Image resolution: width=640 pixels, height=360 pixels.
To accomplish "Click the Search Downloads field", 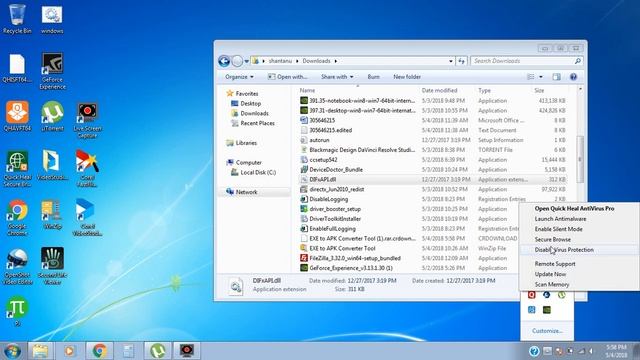I will 527,61.
